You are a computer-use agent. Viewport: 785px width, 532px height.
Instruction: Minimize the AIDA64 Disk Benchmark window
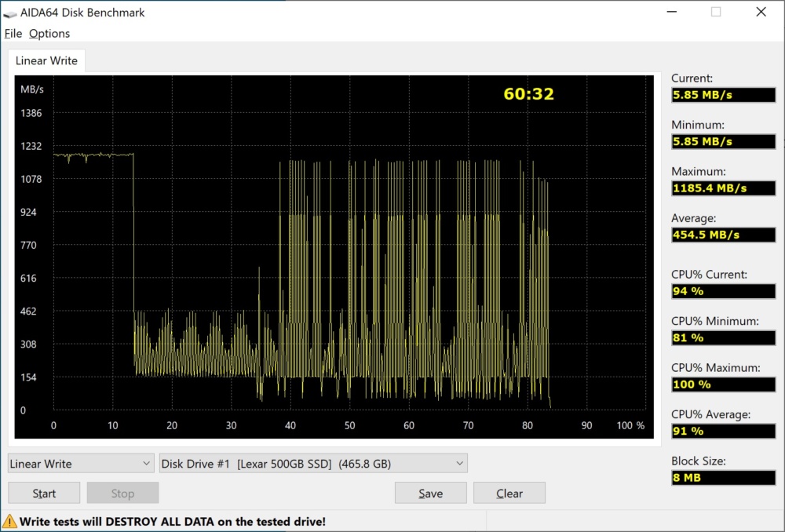(x=672, y=12)
